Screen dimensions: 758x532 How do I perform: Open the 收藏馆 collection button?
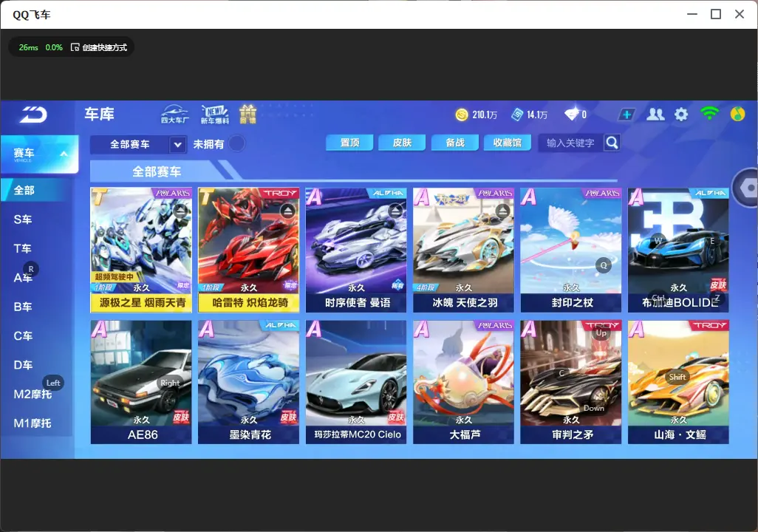507,143
